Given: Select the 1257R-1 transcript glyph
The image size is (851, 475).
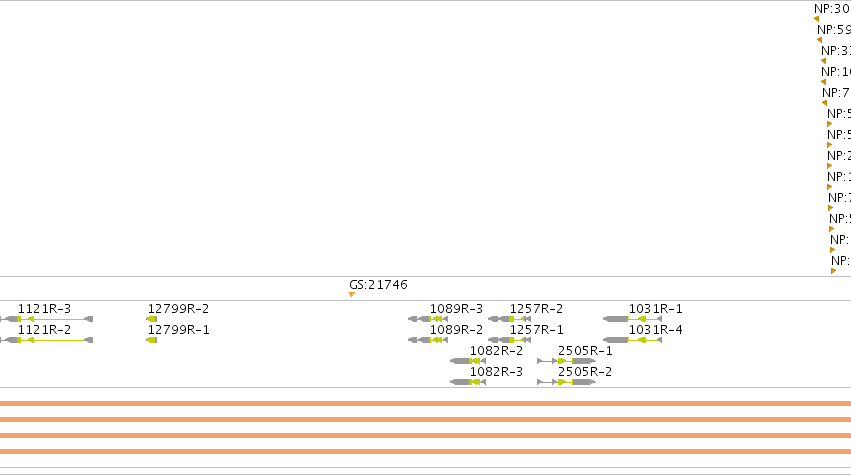Looking at the screenshot, I should [x=509, y=340].
